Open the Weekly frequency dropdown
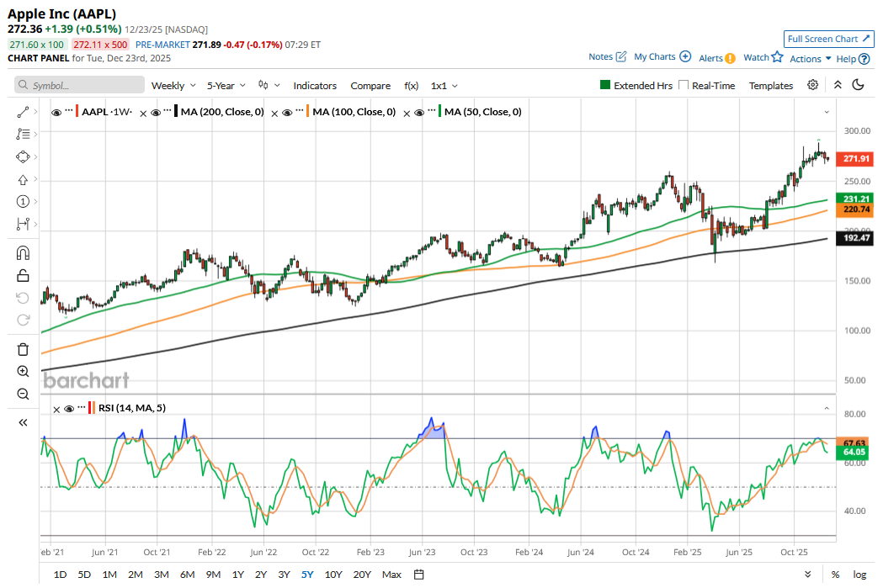Image resolution: width=883 pixels, height=588 pixels. click(173, 85)
